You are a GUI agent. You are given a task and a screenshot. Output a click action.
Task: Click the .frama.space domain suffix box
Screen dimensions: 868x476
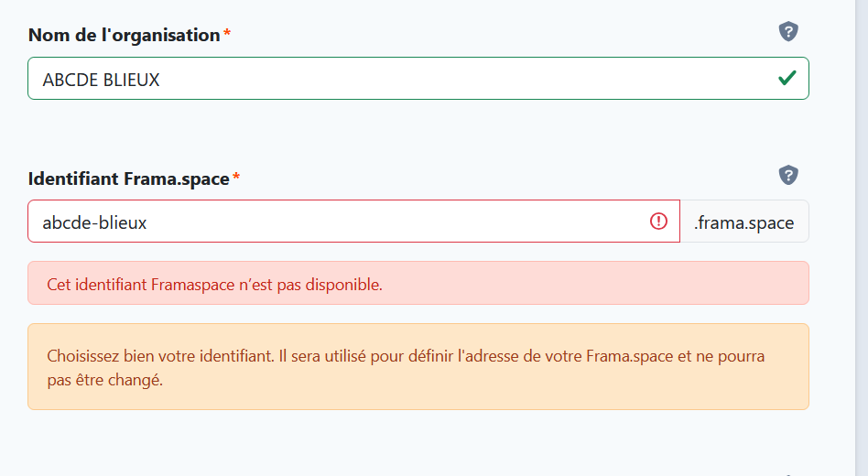pyautogui.click(x=744, y=222)
